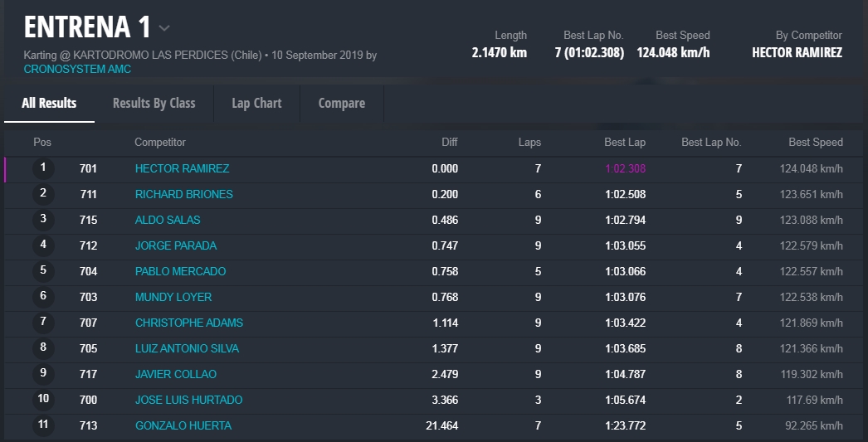The height and width of the screenshot is (442, 868).
Task: Open RICHARD BRIONES competitor details
Action: pos(183,194)
